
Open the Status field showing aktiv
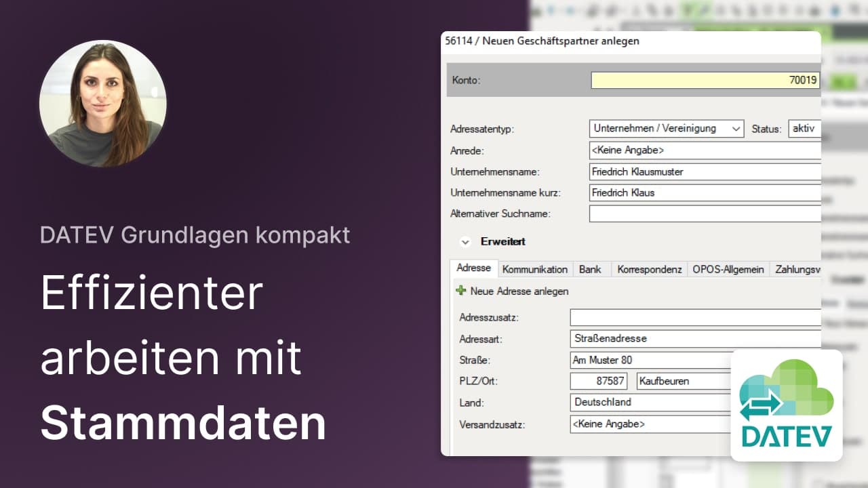(x=804, y=129)
